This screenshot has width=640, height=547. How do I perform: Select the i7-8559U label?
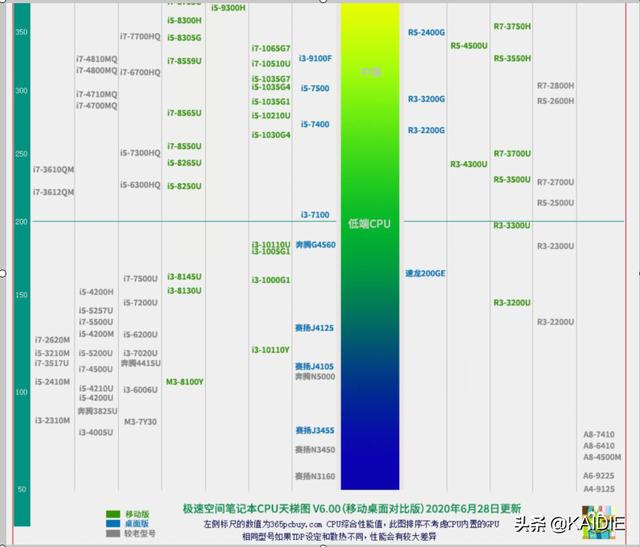(x=184, y=61)
